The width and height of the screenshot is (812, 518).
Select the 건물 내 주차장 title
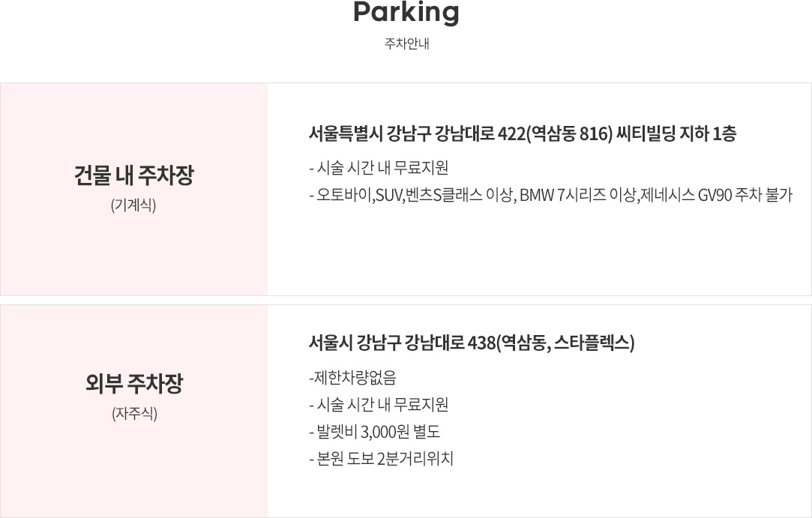click(x=133, y=175)
